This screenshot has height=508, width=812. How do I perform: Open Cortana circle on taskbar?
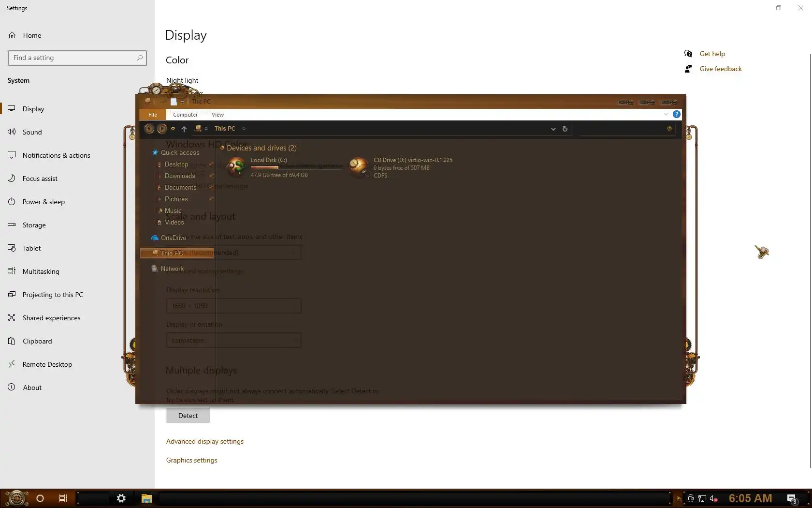tap(40, 498)
